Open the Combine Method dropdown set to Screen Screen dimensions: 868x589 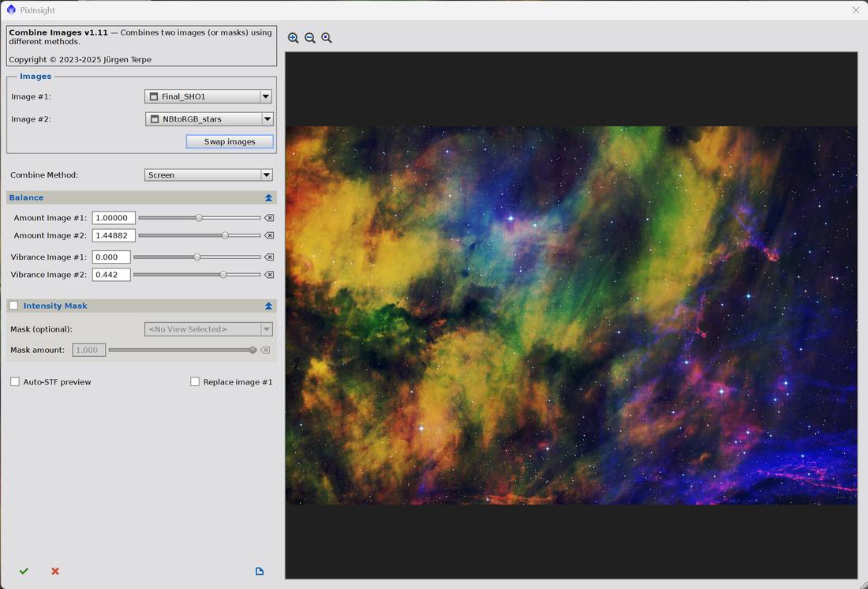click(208, 175)
